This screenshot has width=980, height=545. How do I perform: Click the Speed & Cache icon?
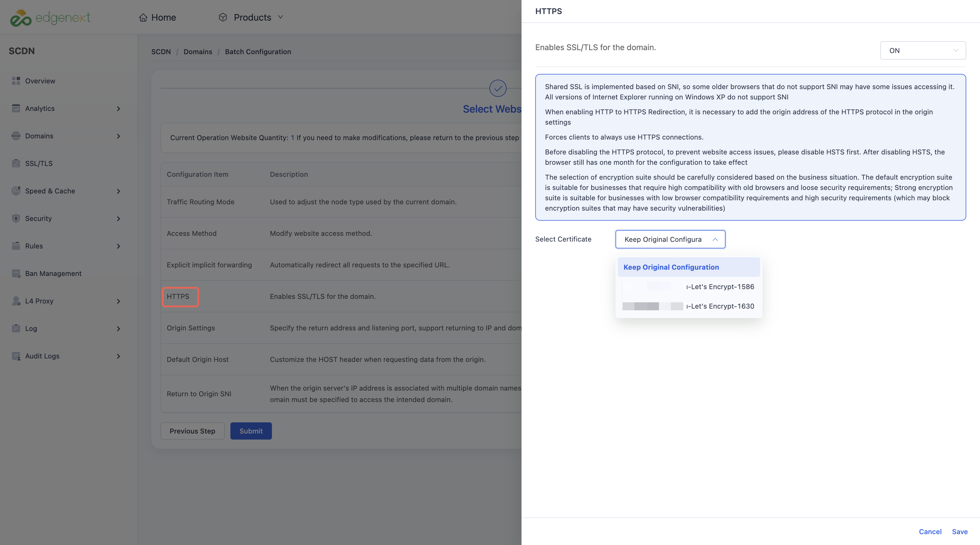point(16,191)
